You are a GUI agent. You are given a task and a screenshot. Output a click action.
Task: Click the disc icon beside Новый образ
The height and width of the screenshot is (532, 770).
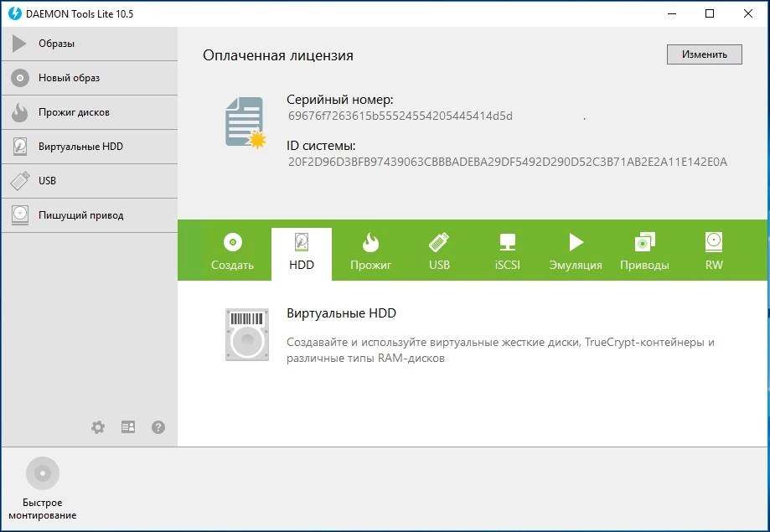tap(20, 78)
